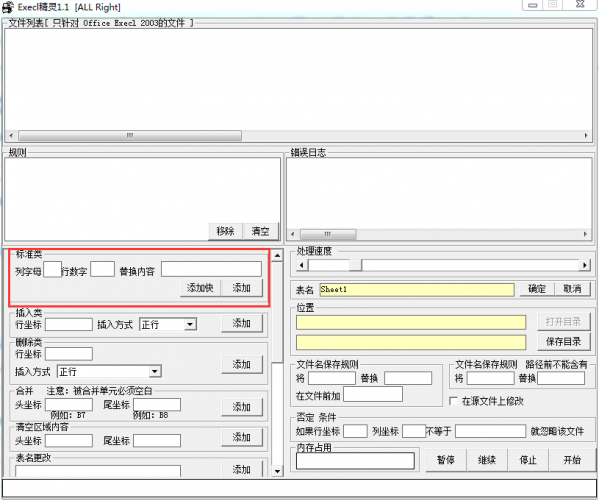Click the 移除 button in rules panel

[225, 231]
